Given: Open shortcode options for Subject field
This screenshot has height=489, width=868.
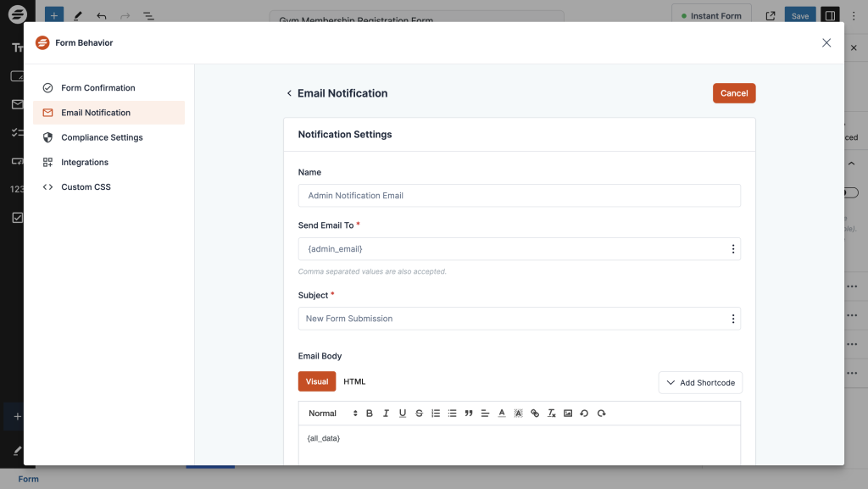Looking at the screenshot, I should 732,319.
